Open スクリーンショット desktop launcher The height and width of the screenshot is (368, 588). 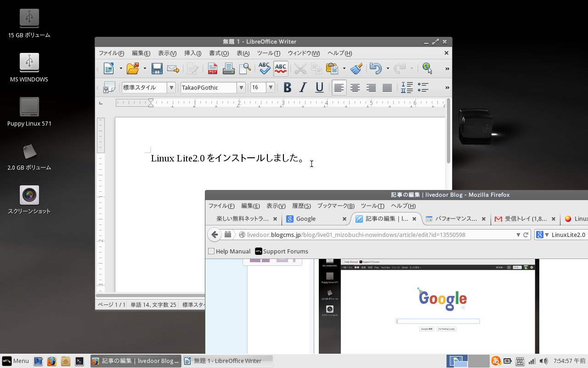point(29,201)
